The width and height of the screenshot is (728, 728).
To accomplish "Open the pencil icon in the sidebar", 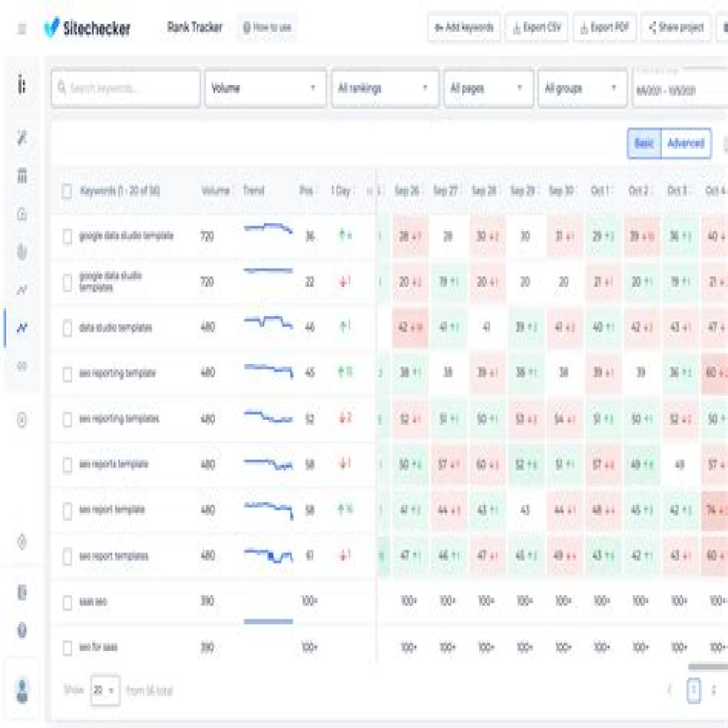I will (x=22, y=138).
